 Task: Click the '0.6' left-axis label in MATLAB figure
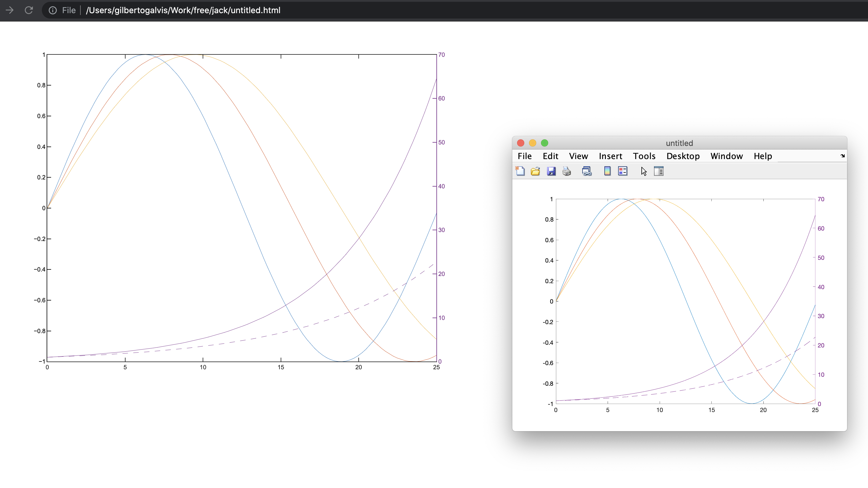(549, 240)
